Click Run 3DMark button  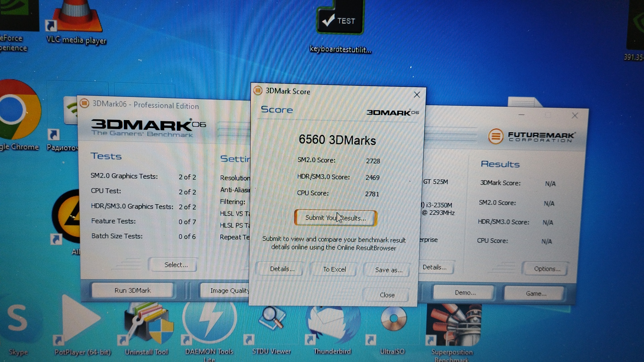tap(132, 290)
